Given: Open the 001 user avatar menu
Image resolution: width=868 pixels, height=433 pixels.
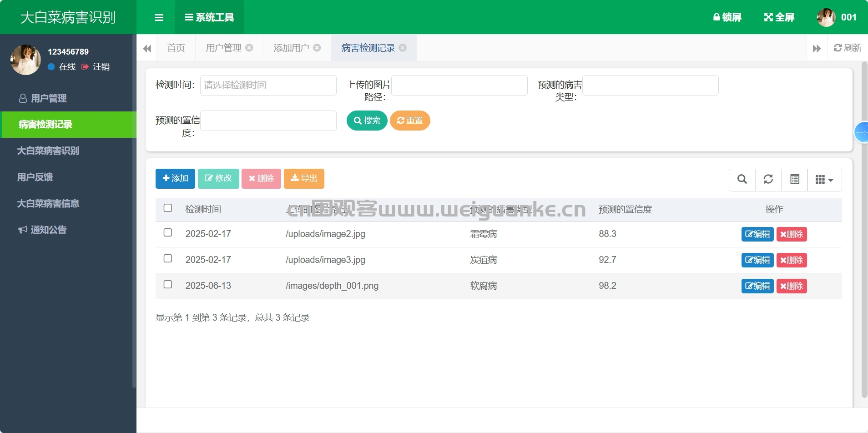Looking at the screenshot, I should click(837, 17).
